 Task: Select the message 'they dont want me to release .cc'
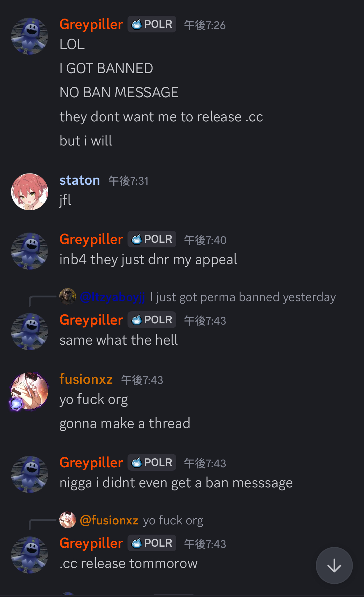pyautogui.click(x=161, y=117)
